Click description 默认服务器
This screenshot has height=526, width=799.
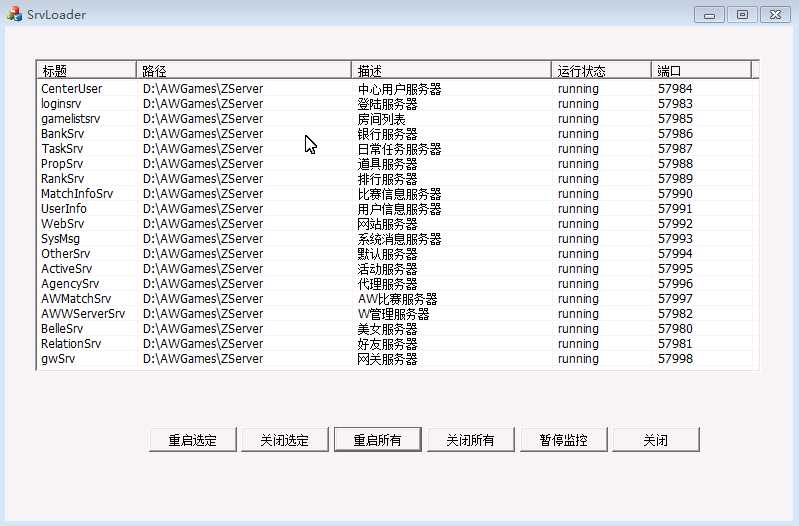tap(387, 254)
